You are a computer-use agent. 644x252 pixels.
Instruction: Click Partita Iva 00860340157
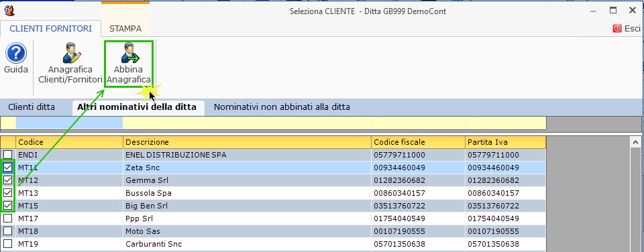[x=505, y=193]
